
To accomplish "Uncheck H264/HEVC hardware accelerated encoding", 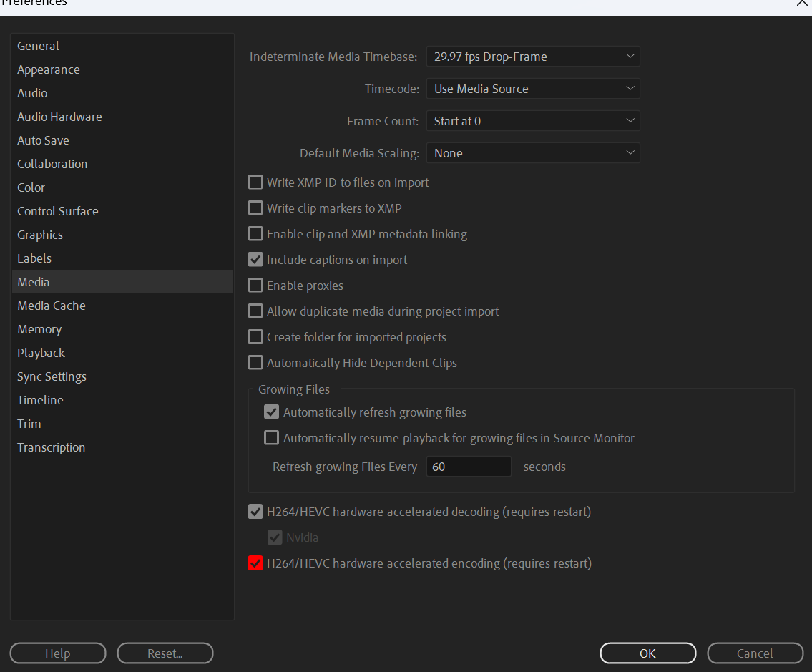I will pos(255,563).
